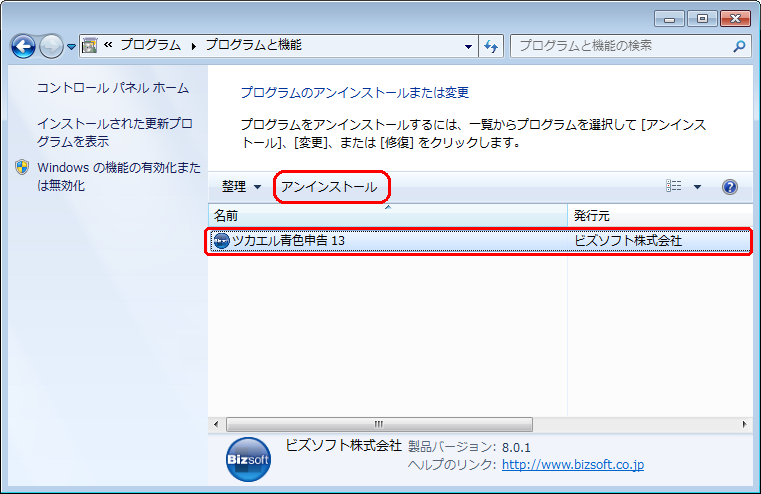Open インストールされた更新プログラムを表示 link
The height and width of the screenshot is (494, 761).
click(115, 132)
